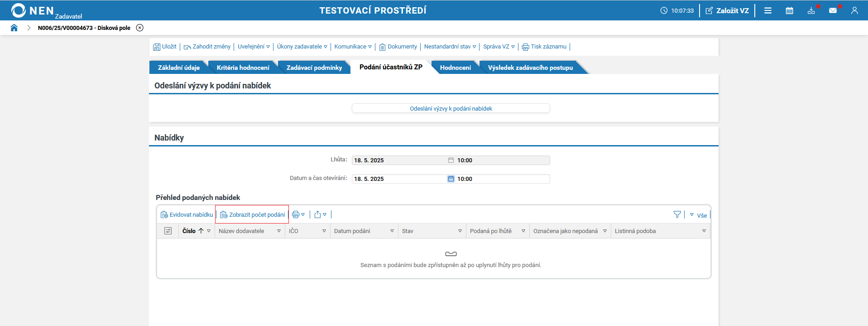Open the Podaná po lhůtě column filter arrow
Image resolution: width=868 pixels, height=326 pixels.
523,231
